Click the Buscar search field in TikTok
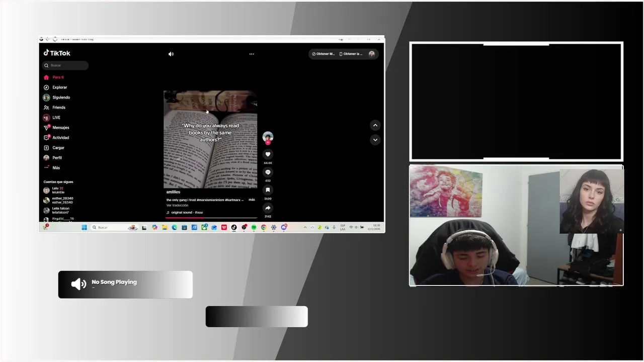 pos(65,65)
